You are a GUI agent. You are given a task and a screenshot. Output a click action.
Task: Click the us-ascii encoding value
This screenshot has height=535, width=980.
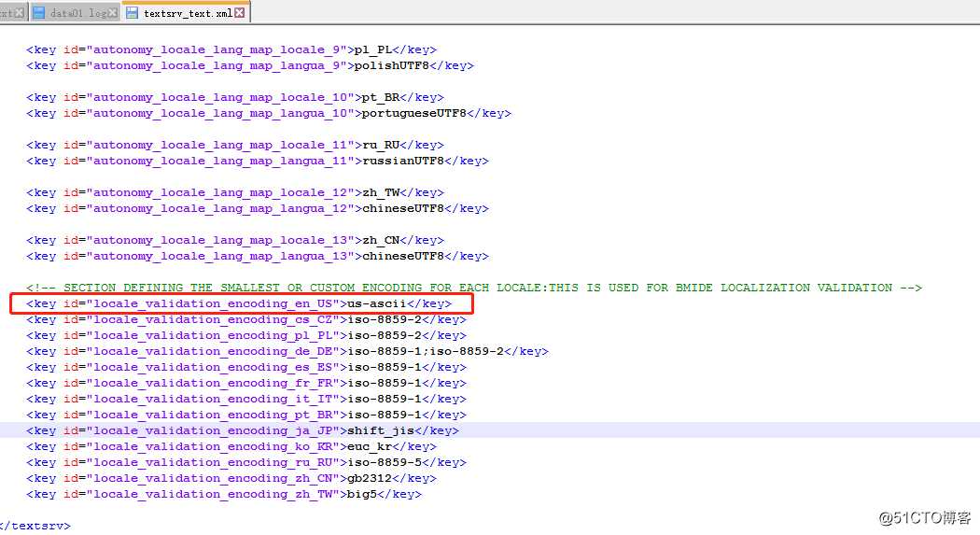pyautogui.click(x=376, y=303)
